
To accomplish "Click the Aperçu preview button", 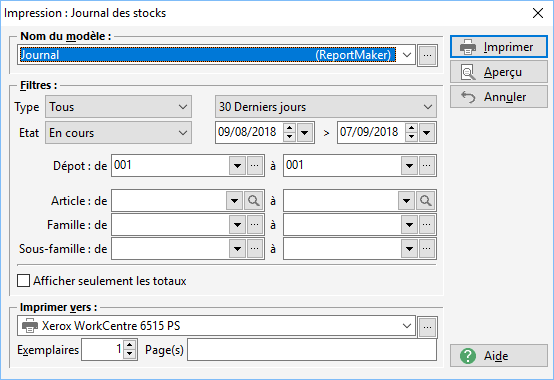I will click(x=499, y=72).
